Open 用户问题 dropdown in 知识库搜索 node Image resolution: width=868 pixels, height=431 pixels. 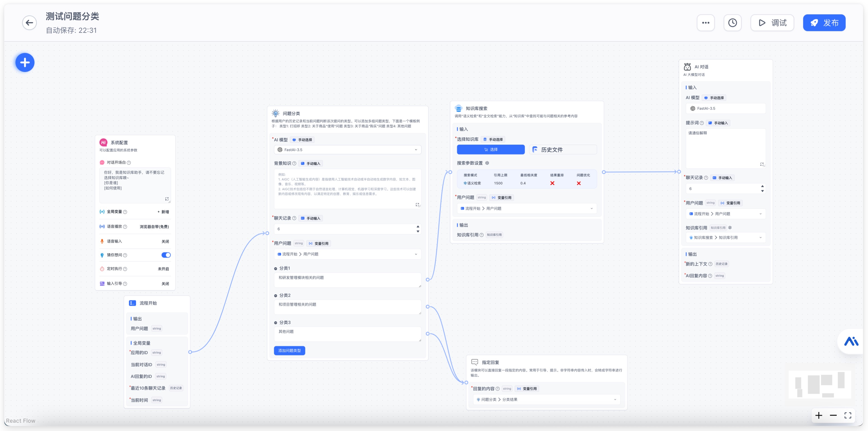[x=527, y=209]
